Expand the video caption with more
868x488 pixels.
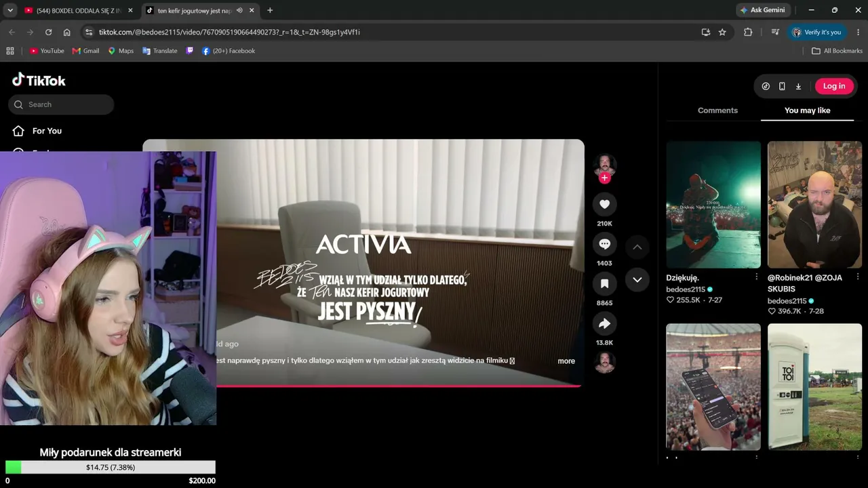coord(566,361)
